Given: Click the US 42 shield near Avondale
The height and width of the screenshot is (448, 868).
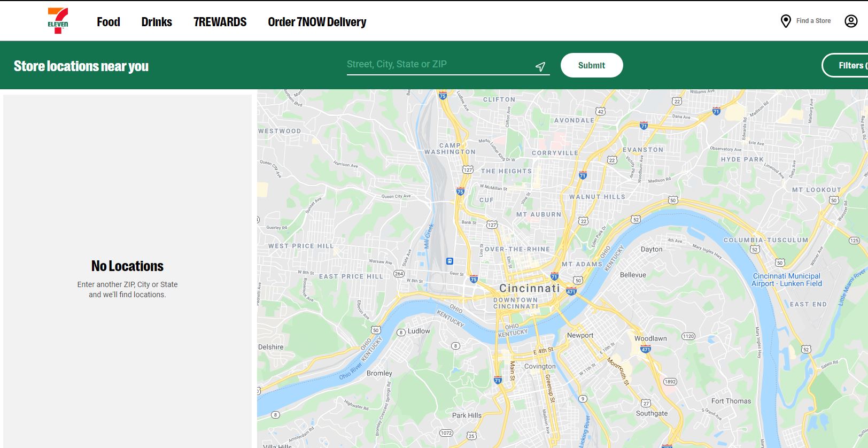Looking at the screenshot, I should 601,111.
